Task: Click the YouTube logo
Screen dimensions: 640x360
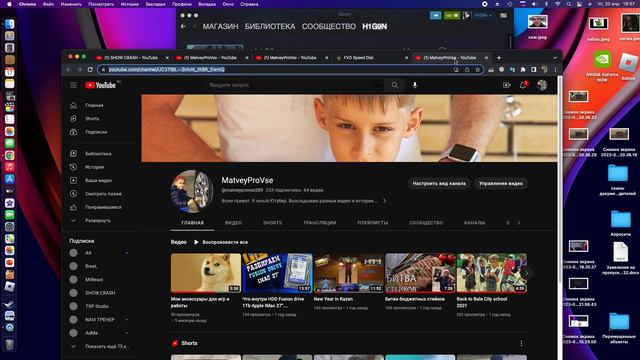Action: (x=100, y=85)
